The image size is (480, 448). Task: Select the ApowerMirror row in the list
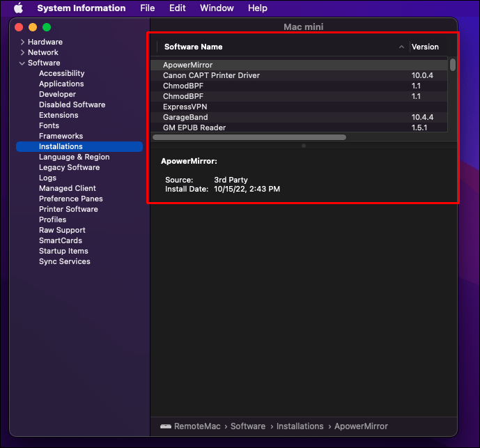pos(299,65)
